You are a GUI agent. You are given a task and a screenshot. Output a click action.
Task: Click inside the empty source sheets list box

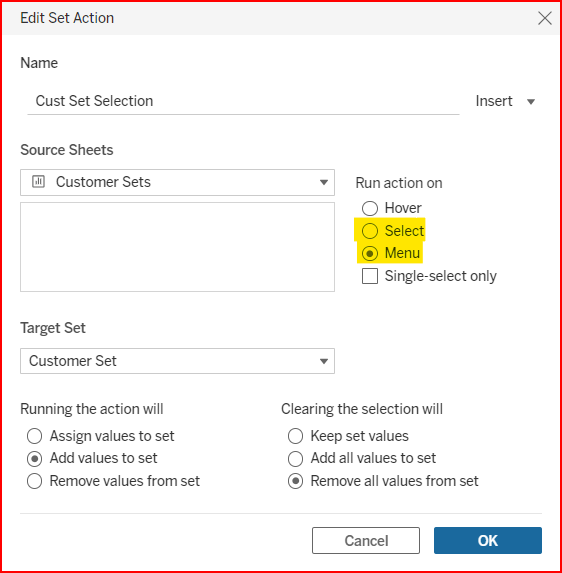tap(177, 247)
